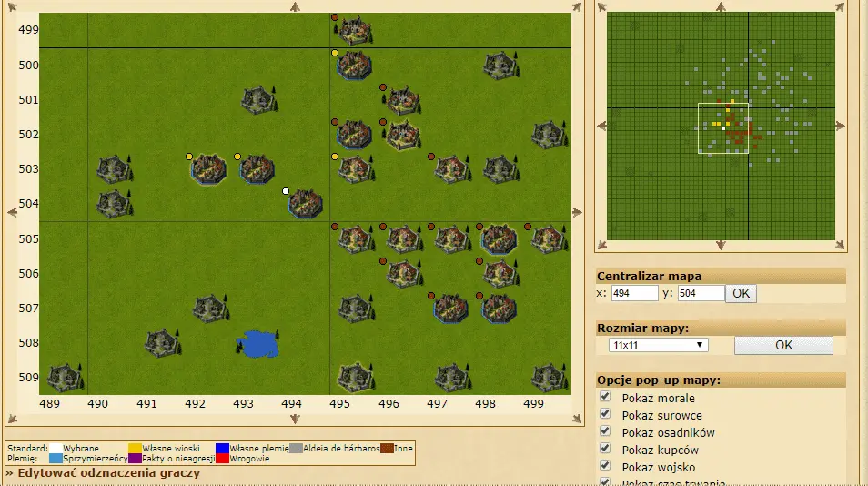Toggle the Pokaż surowce checkbox
This screenshot has height=486, width=868.
[605, 414]
